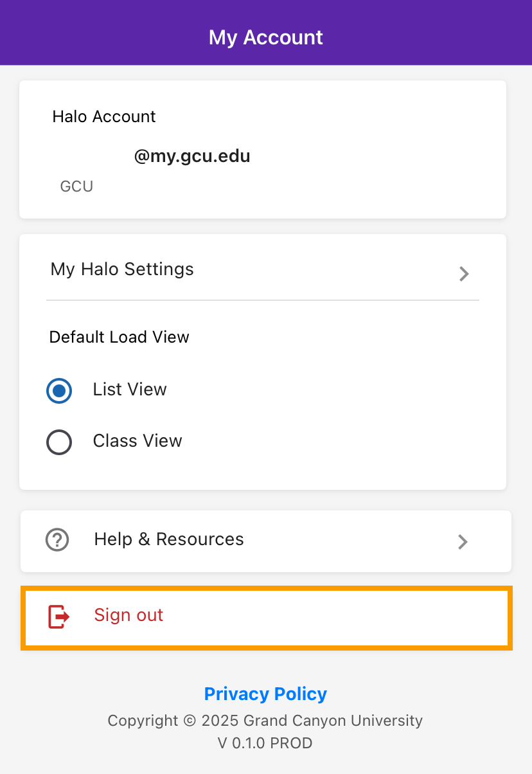Click the Help question mark icon
Screen dimensions: 532x774
tap(58, 539)
